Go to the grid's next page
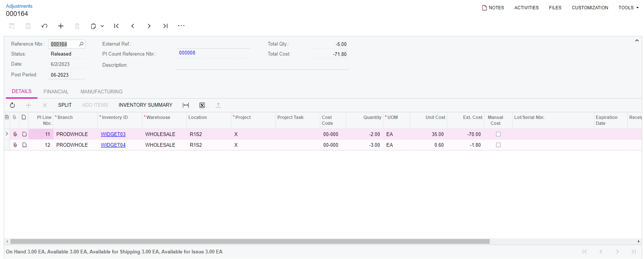Image resolution: width=644 pixels, height=259 pixels. [x=617, y=252]
